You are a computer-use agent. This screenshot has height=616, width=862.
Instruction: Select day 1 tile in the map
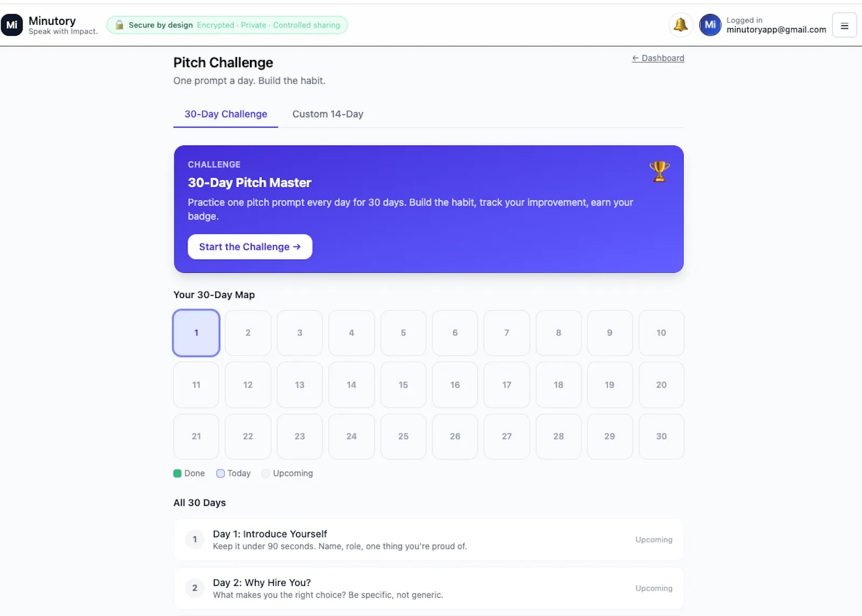[196, 333]
